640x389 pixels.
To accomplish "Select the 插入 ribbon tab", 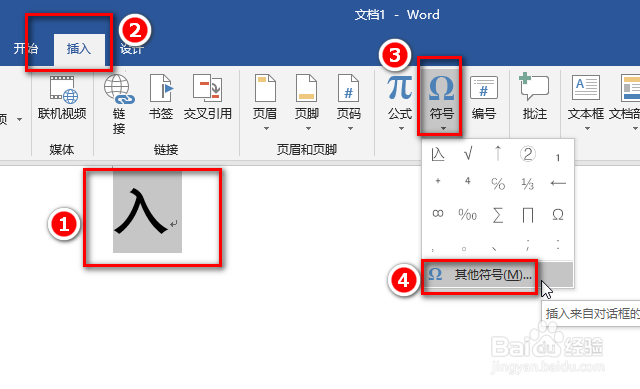I will (79, 49).
